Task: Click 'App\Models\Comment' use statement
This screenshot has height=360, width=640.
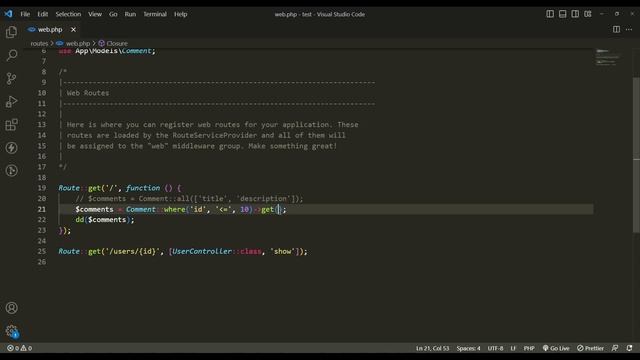Action: [113, 51]
